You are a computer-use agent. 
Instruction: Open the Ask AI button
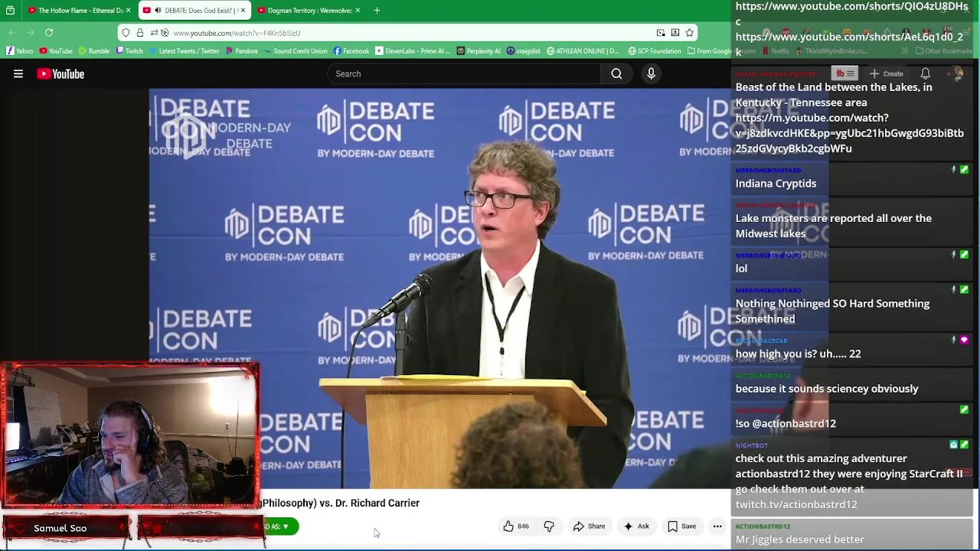coord(636,527)
